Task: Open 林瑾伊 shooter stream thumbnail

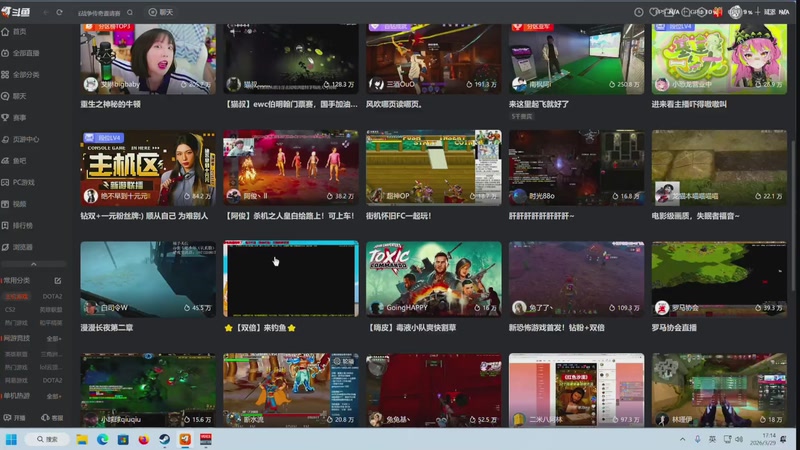Action: point(719,390)
